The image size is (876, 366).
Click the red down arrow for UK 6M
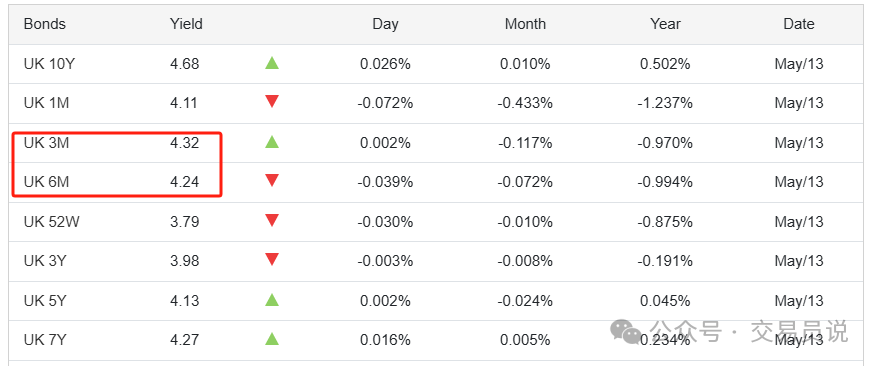(272, 180)
